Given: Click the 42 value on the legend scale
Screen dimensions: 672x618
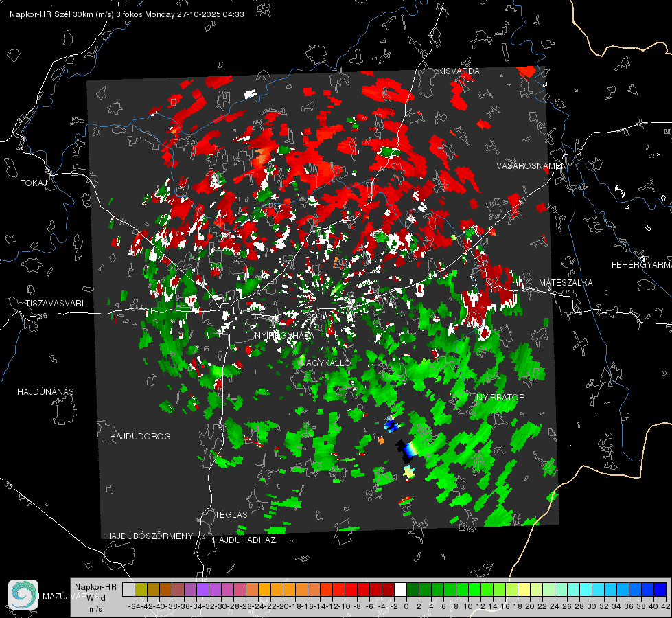Looking at the screenshot, I should [x=665, y=606].
